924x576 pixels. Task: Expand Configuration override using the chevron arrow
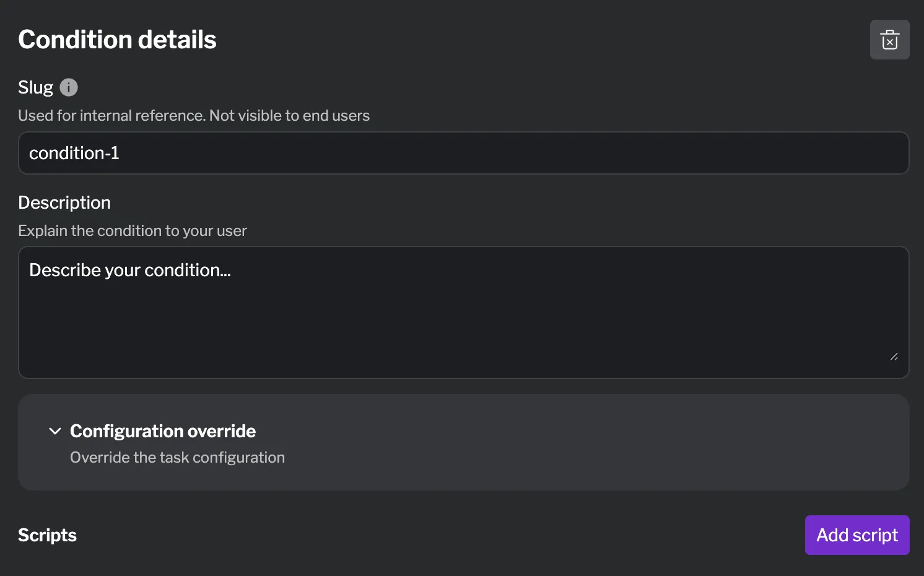pyautogui.click(x=55, y=431)
